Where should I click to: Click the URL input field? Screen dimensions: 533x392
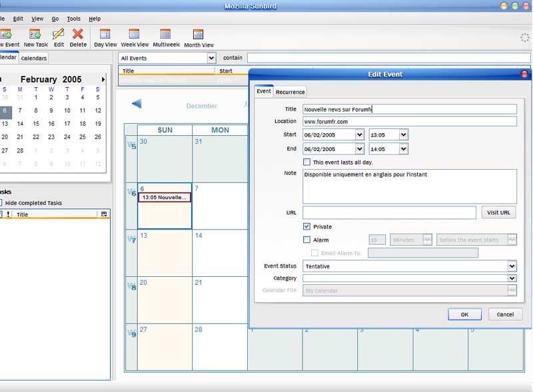pos(389,212)
